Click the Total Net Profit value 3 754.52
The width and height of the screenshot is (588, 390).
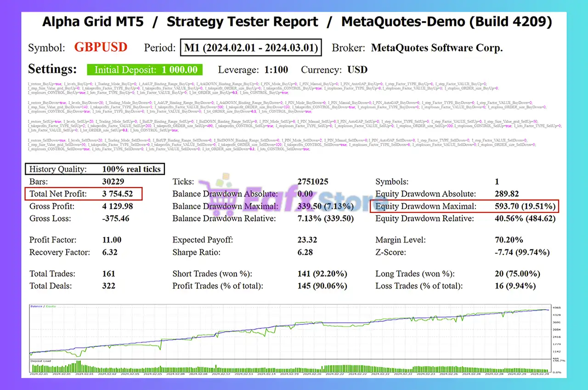117,194
